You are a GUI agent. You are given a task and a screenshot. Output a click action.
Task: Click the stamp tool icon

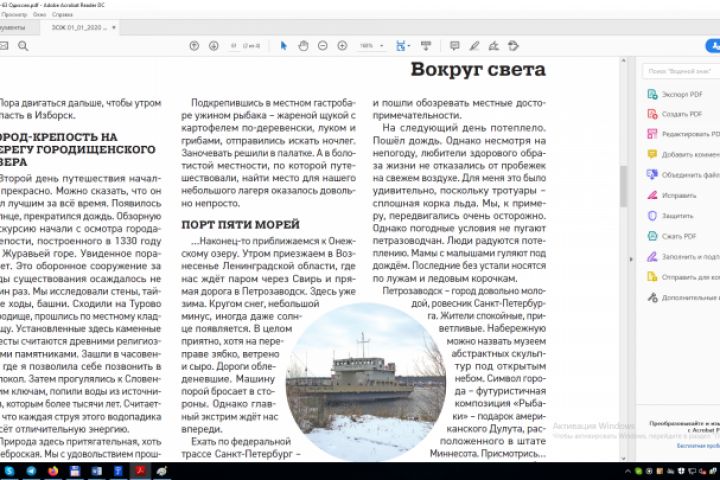(x=513, y=46)
